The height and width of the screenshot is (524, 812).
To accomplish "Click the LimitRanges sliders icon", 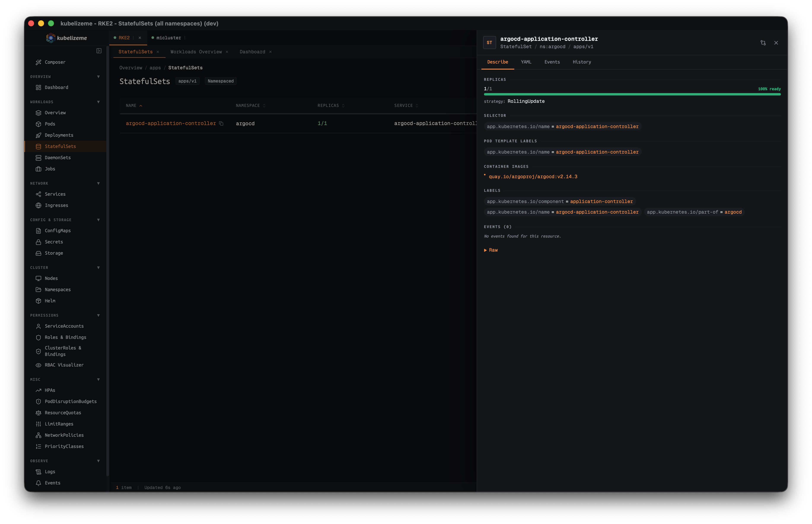I will [x=38, y=424].
